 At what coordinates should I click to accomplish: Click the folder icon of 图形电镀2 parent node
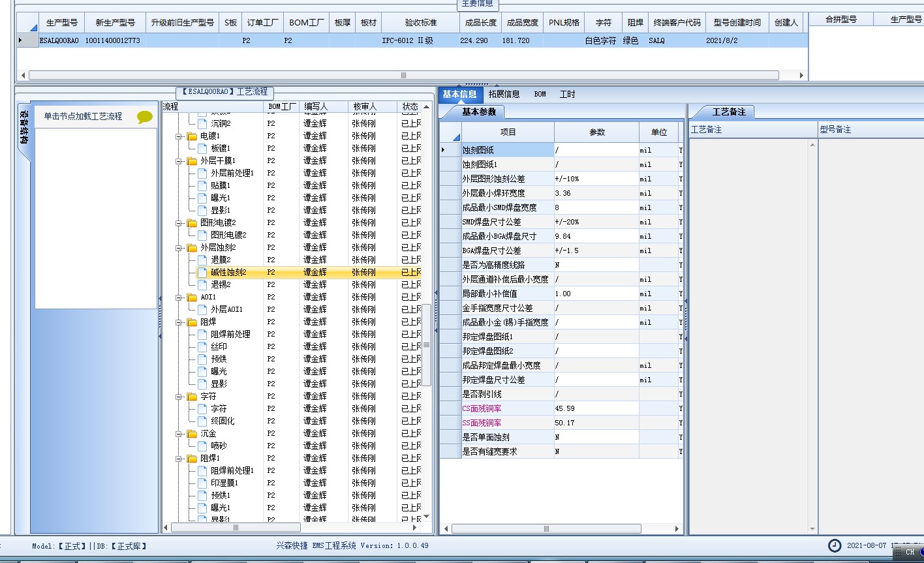click(192, 223)
